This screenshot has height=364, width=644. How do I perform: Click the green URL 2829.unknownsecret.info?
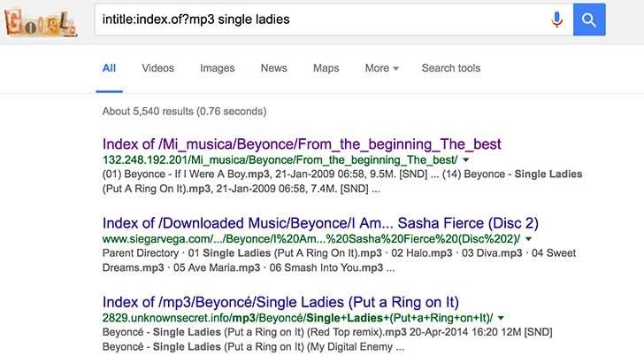pyautogui.click(x=297, y=318)
